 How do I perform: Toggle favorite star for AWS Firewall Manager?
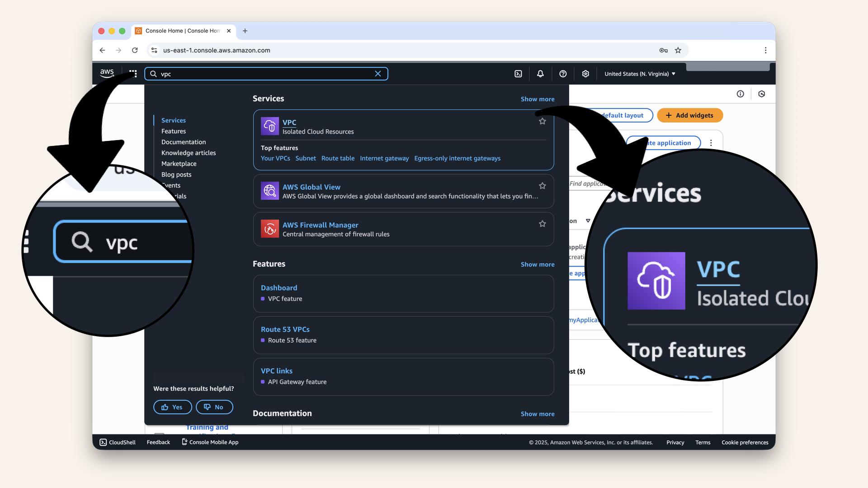(x=542, y=224)
